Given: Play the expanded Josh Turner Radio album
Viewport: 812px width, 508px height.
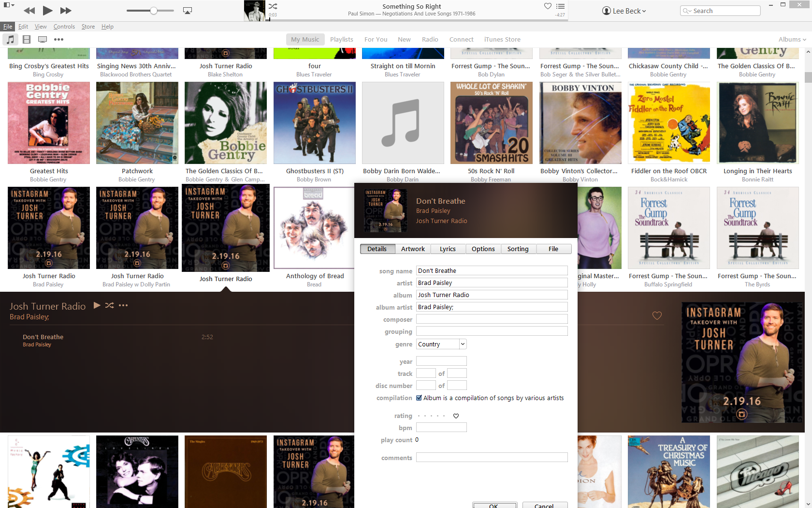Looking at the screenshot, I should (97, 305).
